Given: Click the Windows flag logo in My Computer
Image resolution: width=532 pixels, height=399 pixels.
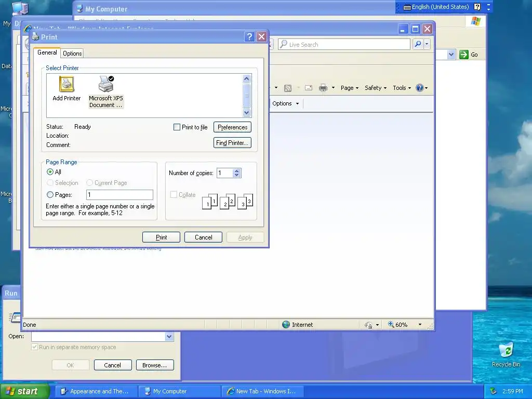Looking at the screenshot, I should (476, 21).
